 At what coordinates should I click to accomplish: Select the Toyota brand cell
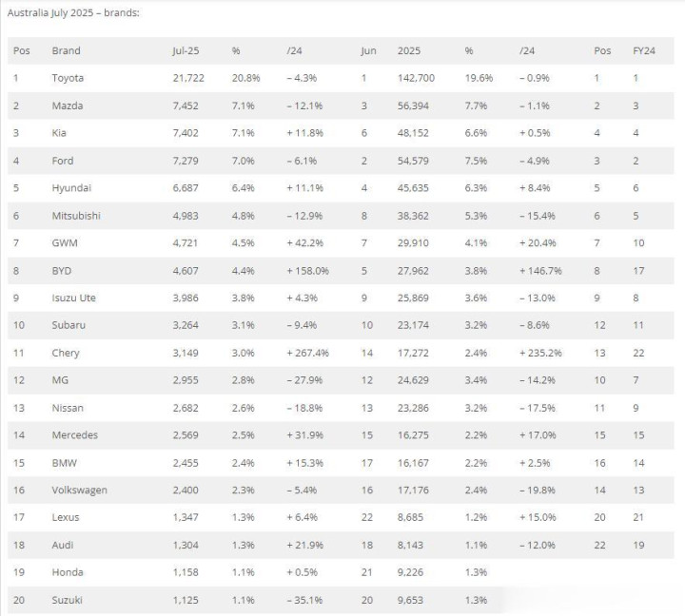coord(68,78)
